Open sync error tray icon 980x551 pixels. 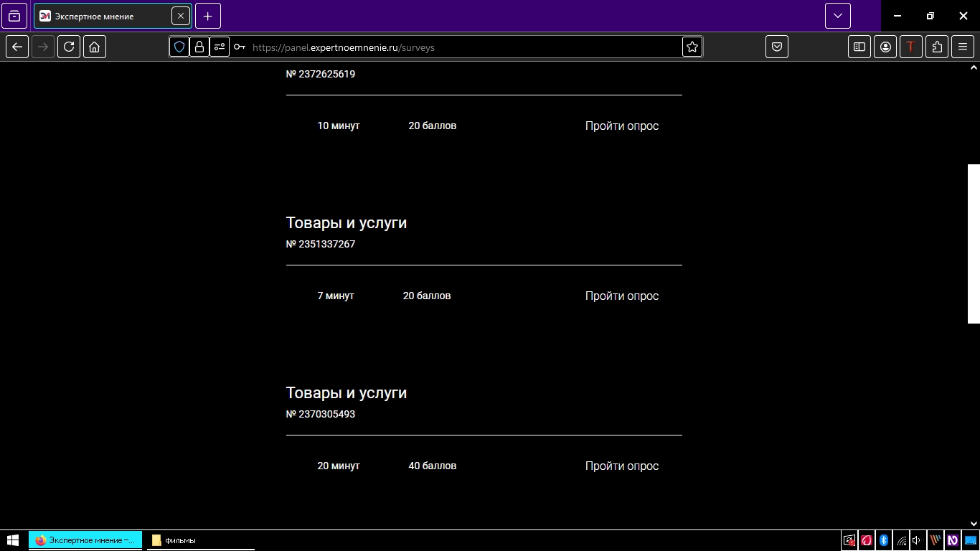849,540
